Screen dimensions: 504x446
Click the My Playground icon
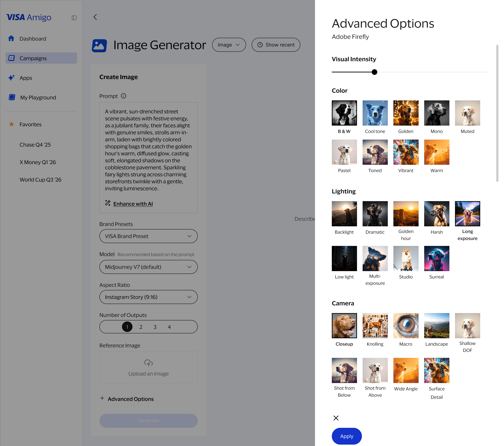point(12,97)
